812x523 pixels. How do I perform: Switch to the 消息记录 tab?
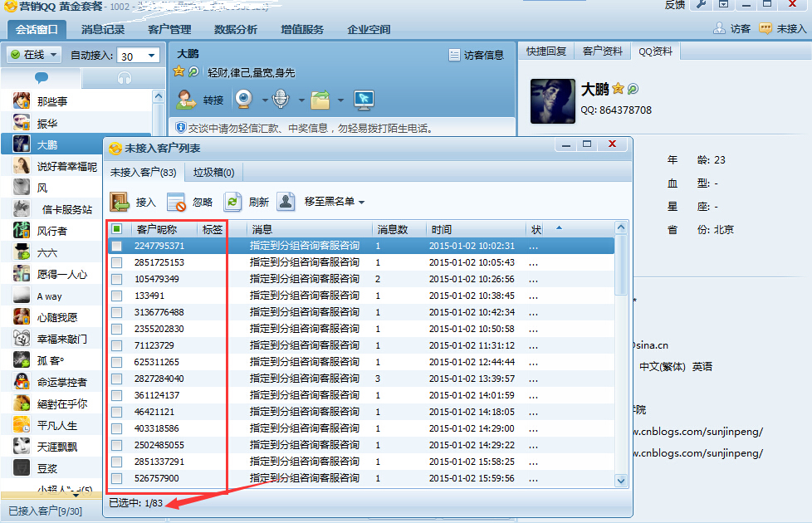tap(103, 29)
